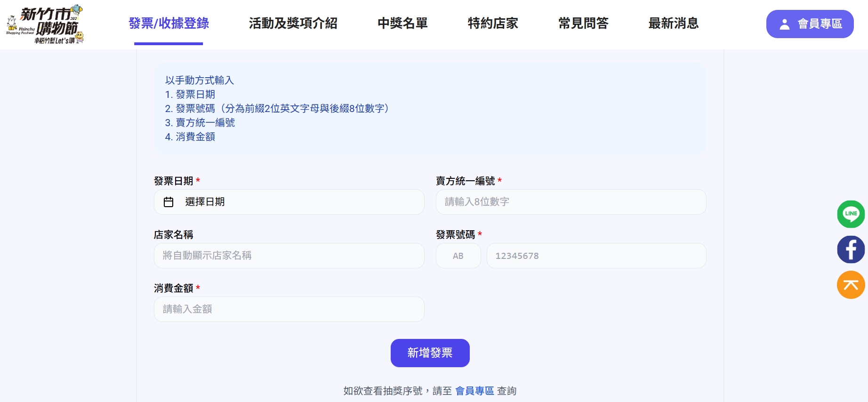This screenshot has height=402, width=868.
Task: View 最新消息 from the top menu
Action: (x=673, y=23)
